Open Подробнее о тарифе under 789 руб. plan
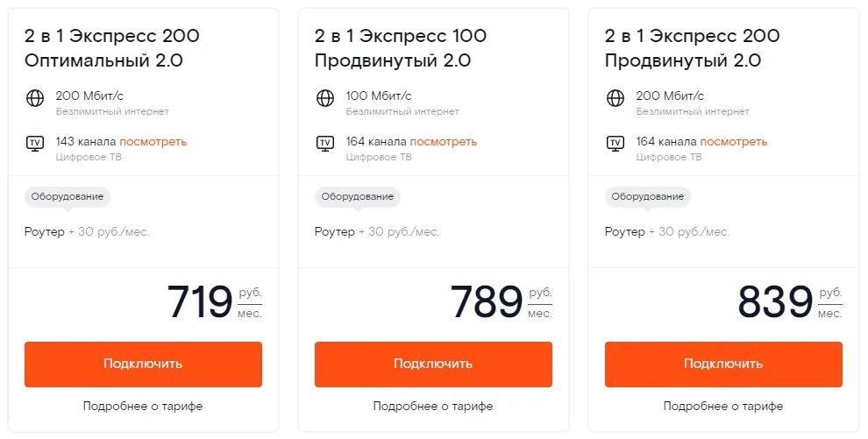This screenshot has width=868, height=439. [x=433, y=407]
